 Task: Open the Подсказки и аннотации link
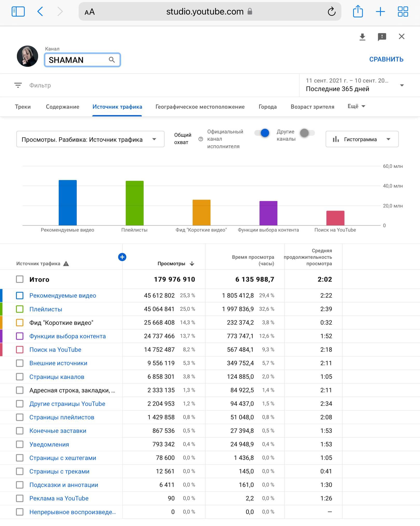point(64,485)
